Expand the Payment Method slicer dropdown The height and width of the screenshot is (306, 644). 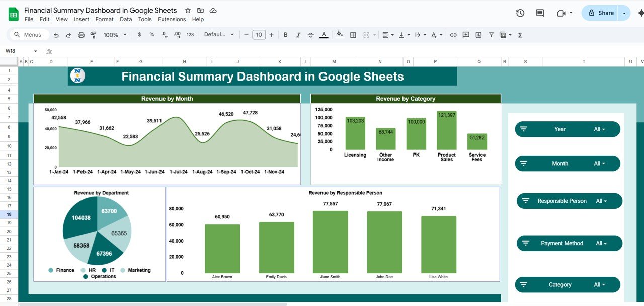point(601,243)
